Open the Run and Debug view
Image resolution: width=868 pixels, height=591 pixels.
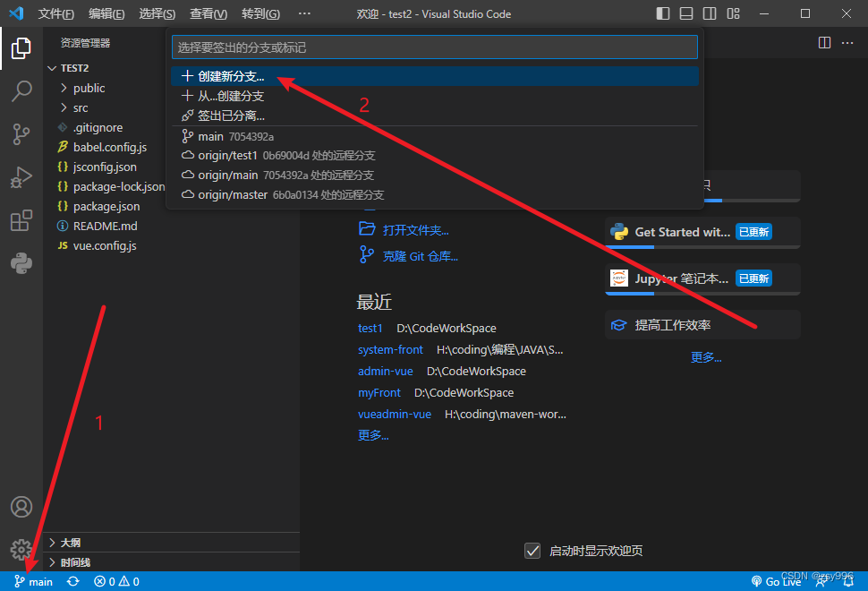click(x=21, y=178)
